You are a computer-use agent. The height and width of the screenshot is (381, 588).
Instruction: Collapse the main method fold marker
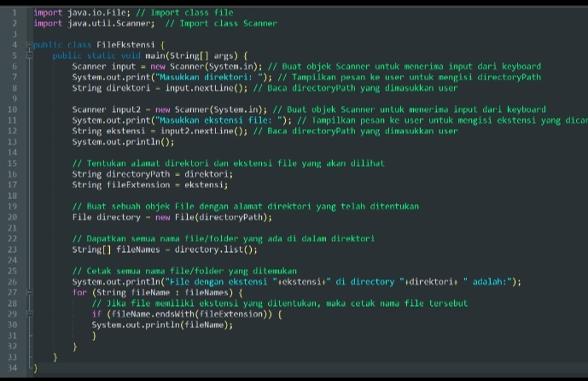pos(30,55)
